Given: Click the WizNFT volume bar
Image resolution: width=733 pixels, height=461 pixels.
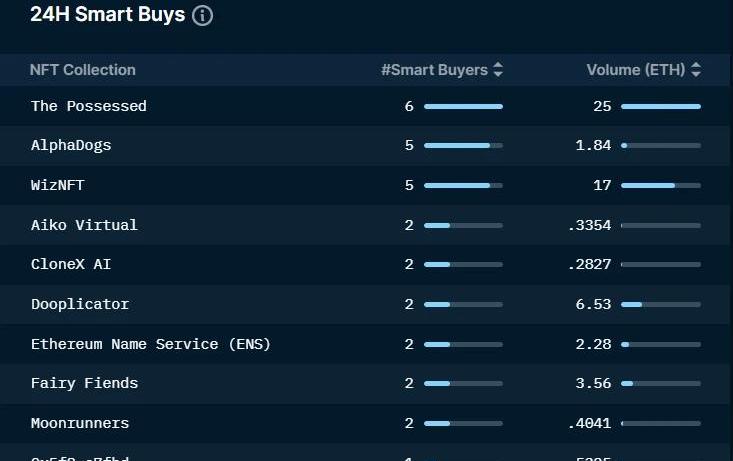Looking at the screenshot, I should (660, 185).
